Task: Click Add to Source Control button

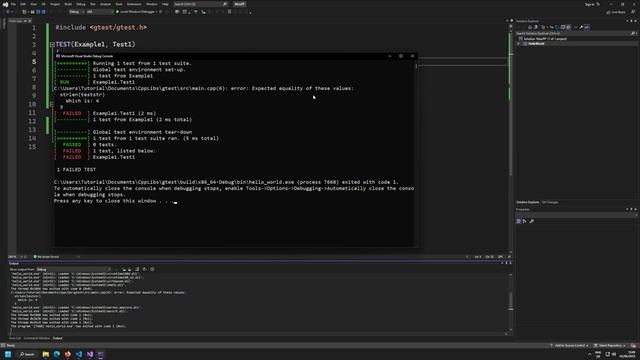Action: pyautogui.click(x=569, y=345)
